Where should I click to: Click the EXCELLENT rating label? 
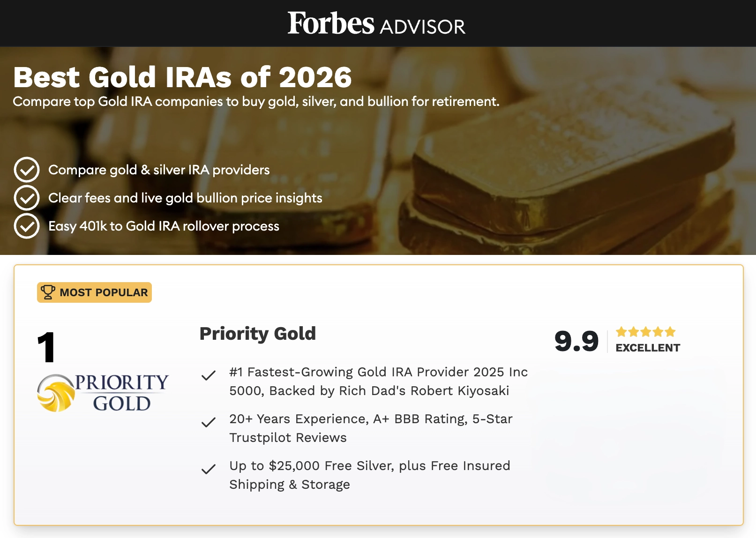[648, 348]
